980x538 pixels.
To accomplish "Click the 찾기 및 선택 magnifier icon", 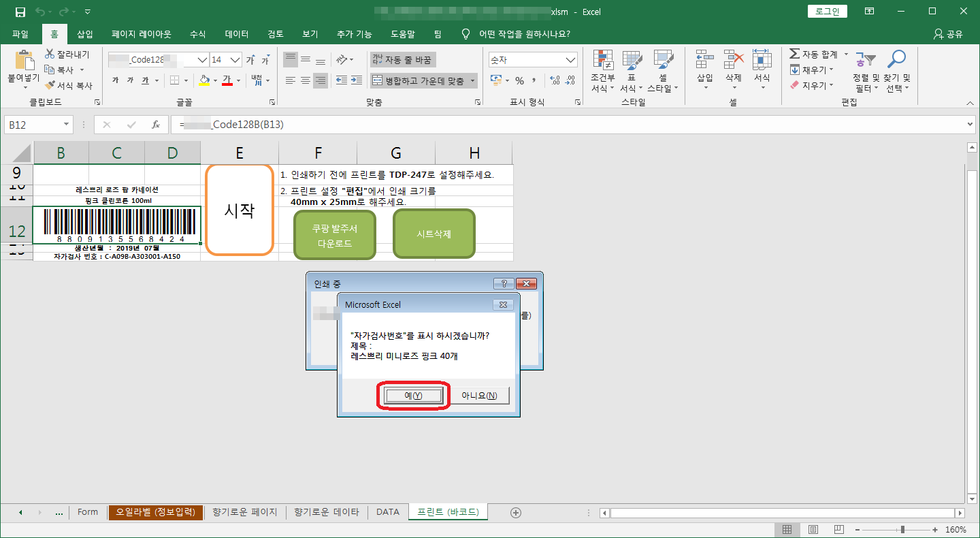I will point(898,60).
